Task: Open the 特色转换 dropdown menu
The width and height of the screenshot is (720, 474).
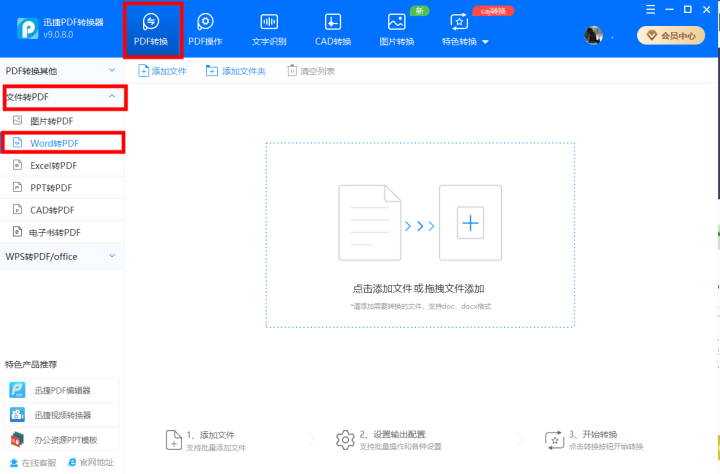Action: (x=465, y=29)
